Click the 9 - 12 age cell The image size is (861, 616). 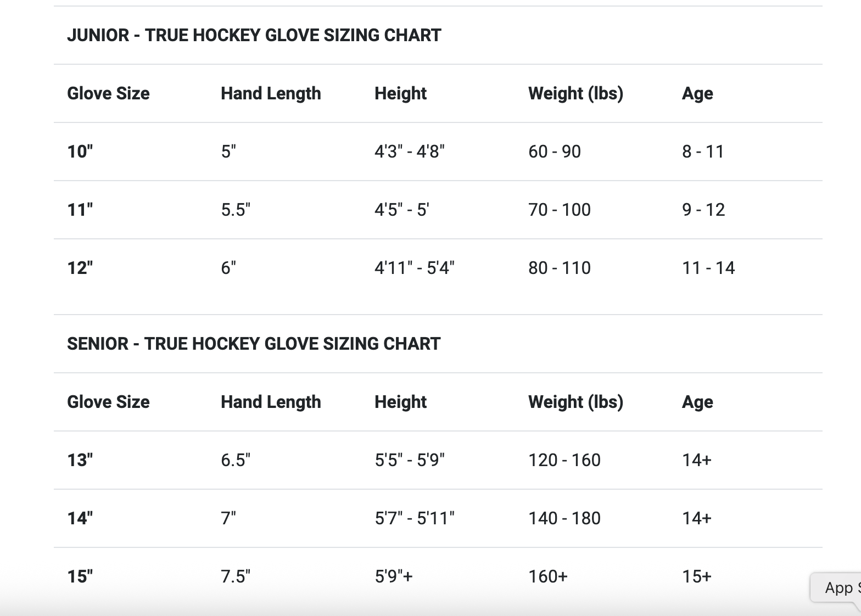pyautogui.click(x=703, y=210)
